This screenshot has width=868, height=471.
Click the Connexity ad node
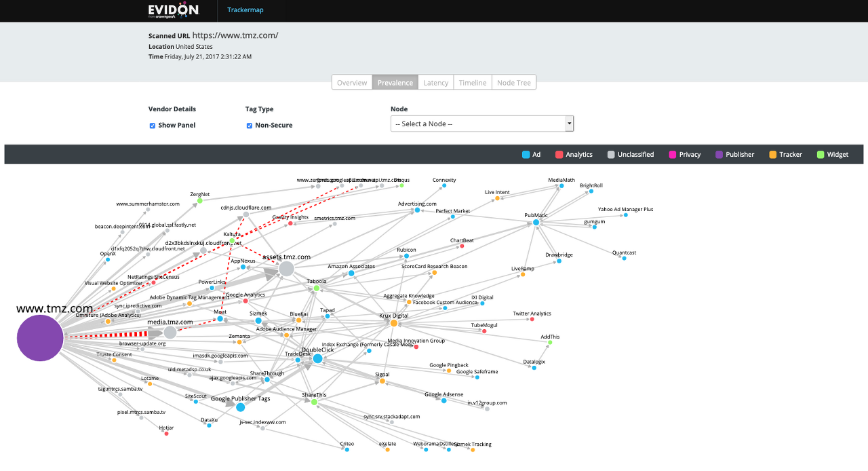pyautogui.click(x=444, y=185)
